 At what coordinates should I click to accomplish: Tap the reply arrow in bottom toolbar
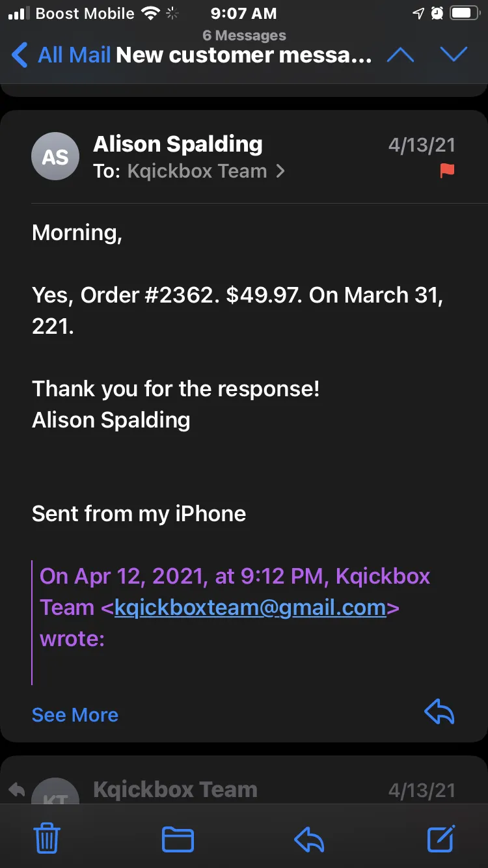[x=309, y=839]
